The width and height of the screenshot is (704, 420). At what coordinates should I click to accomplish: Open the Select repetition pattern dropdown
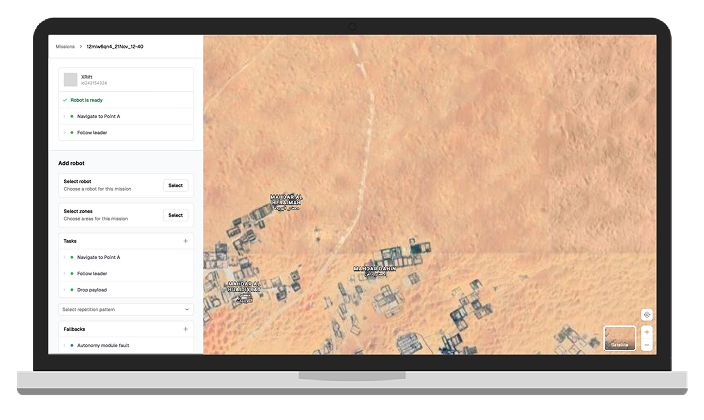pos(126,309)
